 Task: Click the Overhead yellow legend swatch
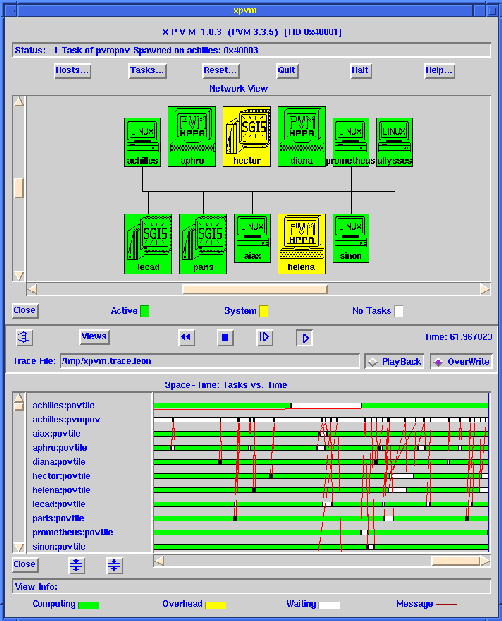[215, 605]
